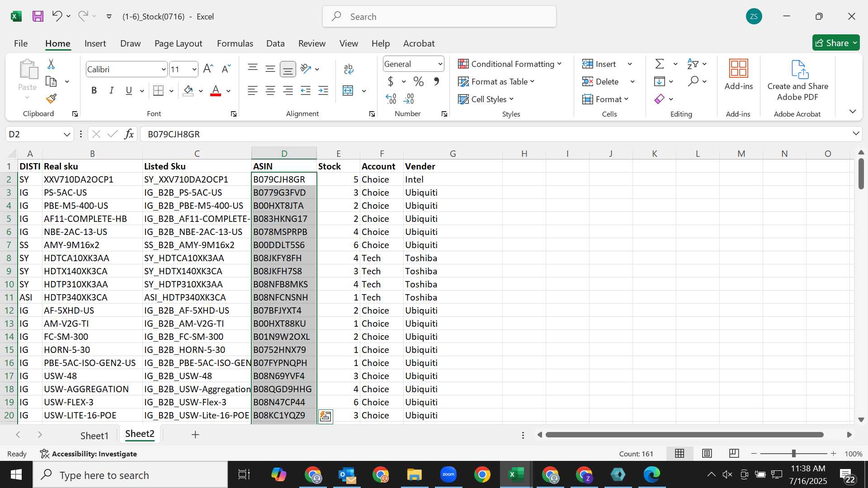
Task: Switch to the Insert ribbon tab
Action: pyautogui.click(x=95, y=43)
